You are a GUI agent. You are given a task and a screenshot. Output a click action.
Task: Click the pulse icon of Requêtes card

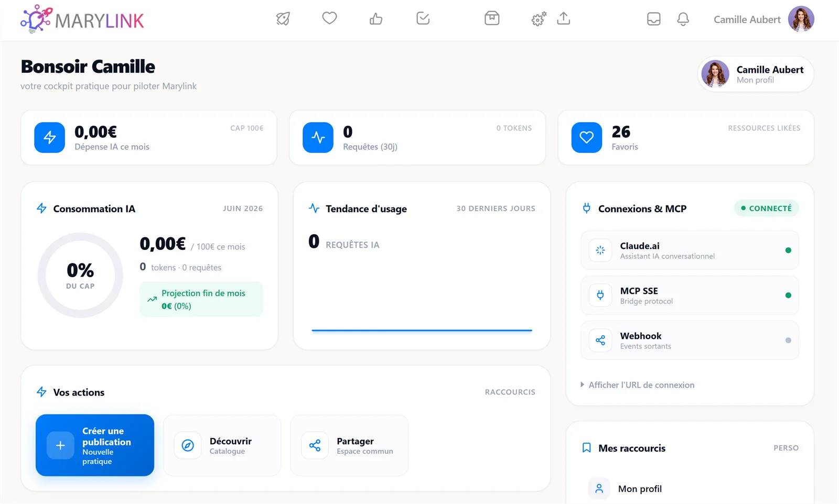click(x=318, y=137)
